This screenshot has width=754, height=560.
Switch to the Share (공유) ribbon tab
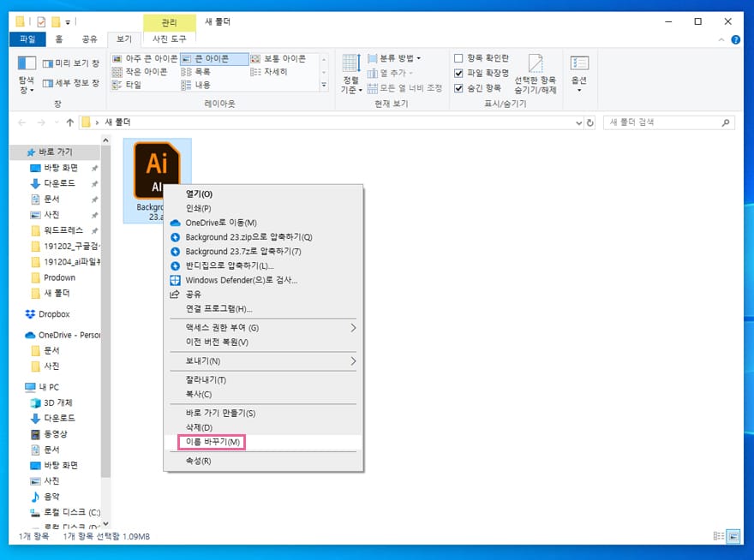coord(89,39)
